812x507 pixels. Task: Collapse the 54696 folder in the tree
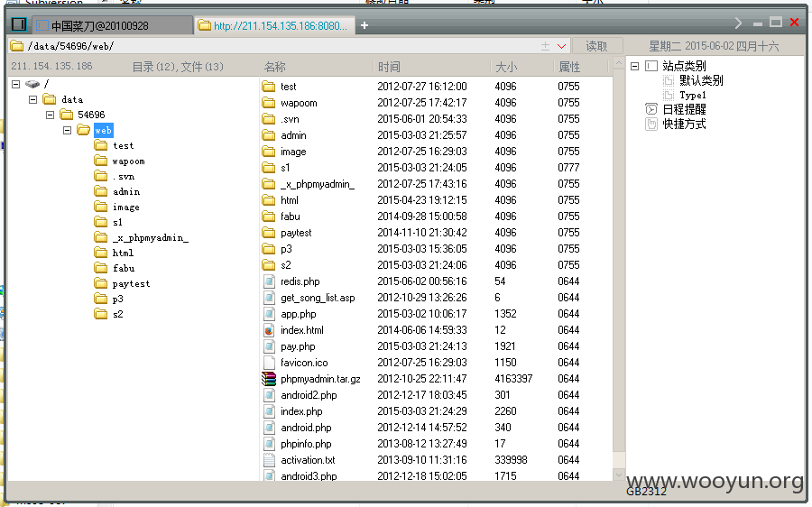tap(51, 115)
